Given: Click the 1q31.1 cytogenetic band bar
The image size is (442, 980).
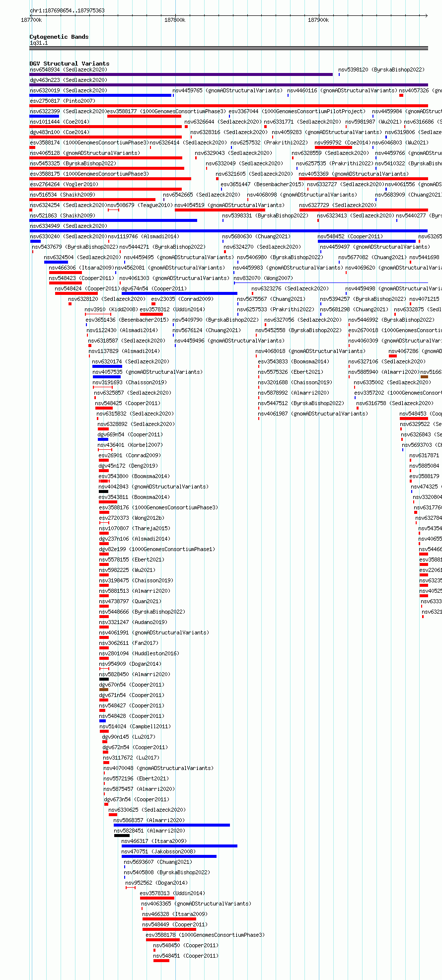Looking at the screenshot, I should (228, 48).
